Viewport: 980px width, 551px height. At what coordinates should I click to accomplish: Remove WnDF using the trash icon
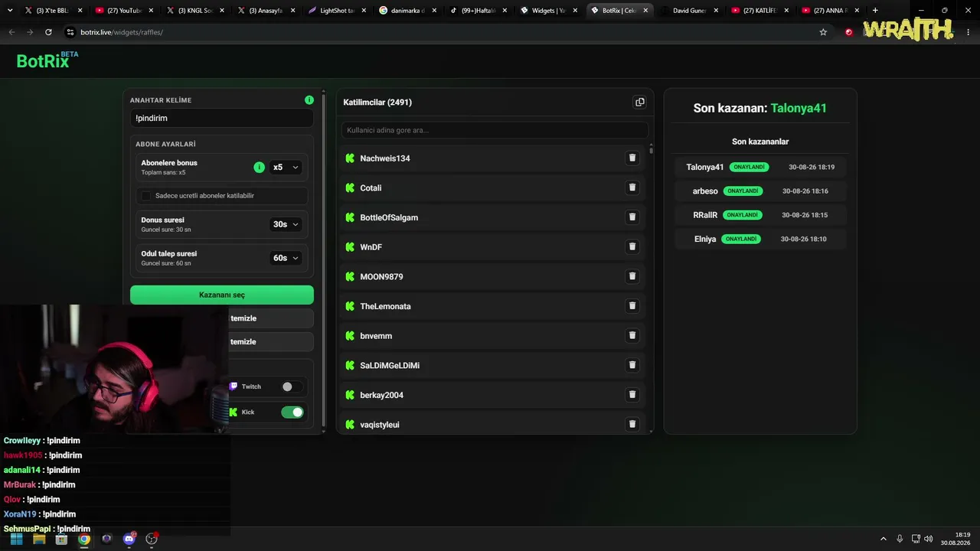pos(632,246)
